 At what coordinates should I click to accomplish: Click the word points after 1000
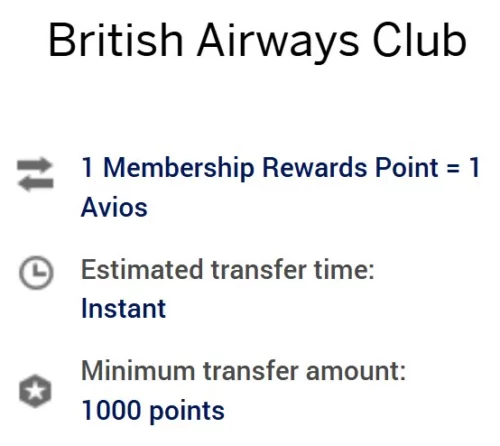(187, 412)
